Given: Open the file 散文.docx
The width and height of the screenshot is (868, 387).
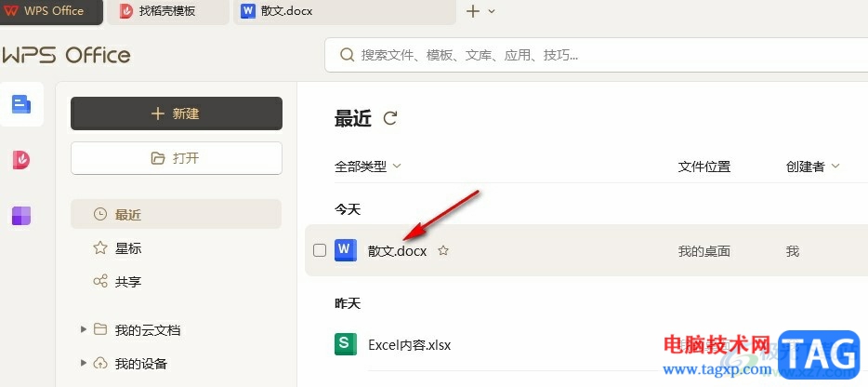Looking at the screenshot, I should pos(398,251).
